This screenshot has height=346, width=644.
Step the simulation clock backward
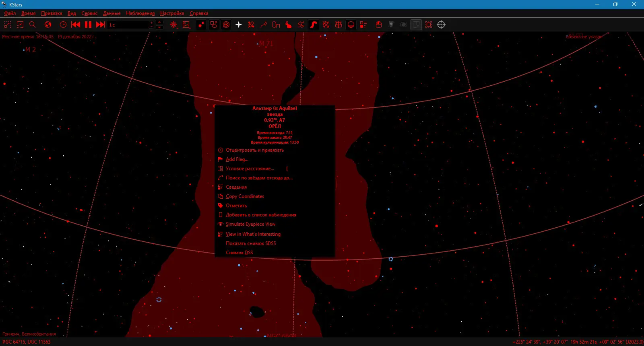pos(75,25)
